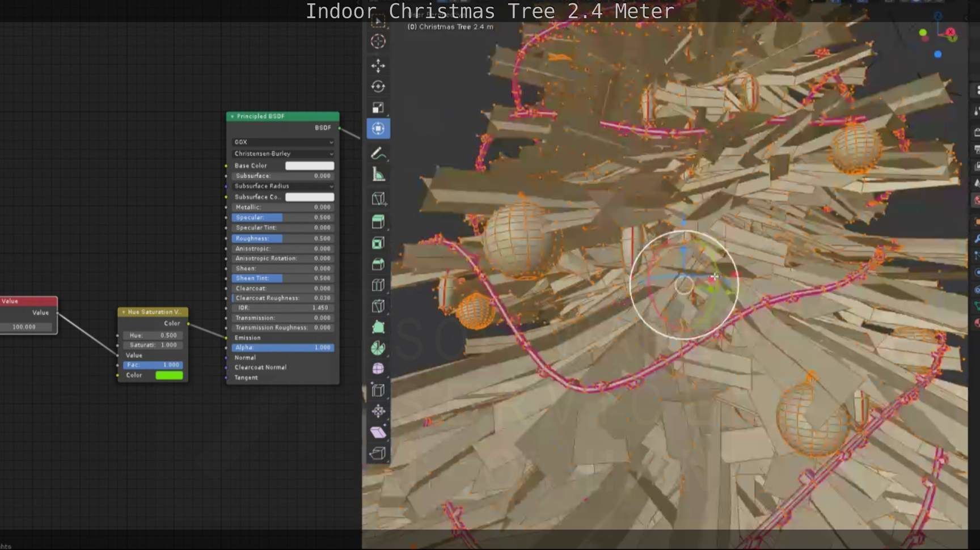The width and height of the screenshot is (980, 550).
Task: Open the Christensen-Burley subsurface method dropdown
Action: [283, 154]
